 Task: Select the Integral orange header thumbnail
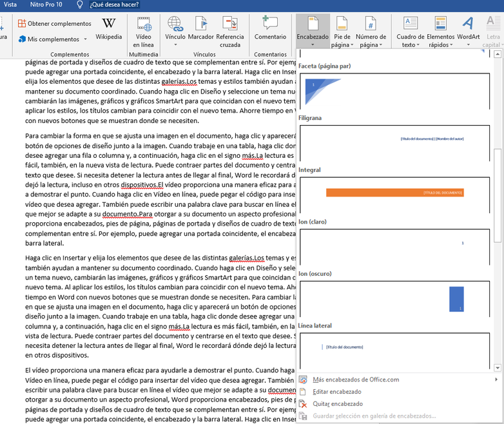[x=394, y=193]
